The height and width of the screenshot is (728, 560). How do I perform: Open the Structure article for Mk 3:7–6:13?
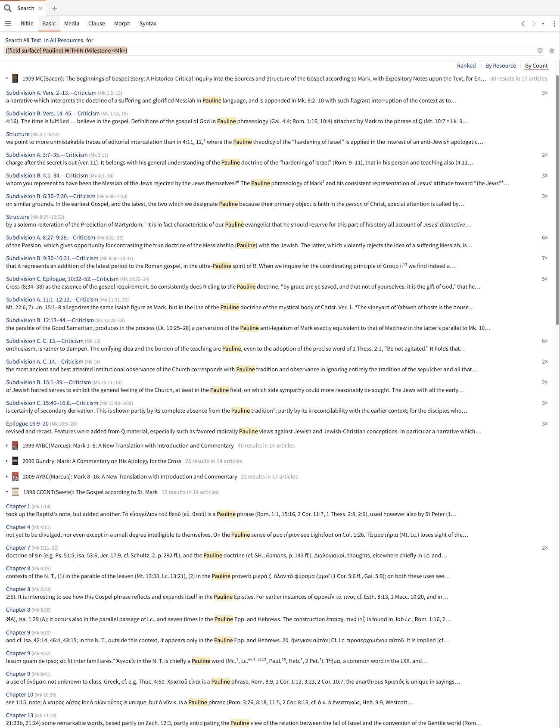pyautogui.click(x=18, y=134)
